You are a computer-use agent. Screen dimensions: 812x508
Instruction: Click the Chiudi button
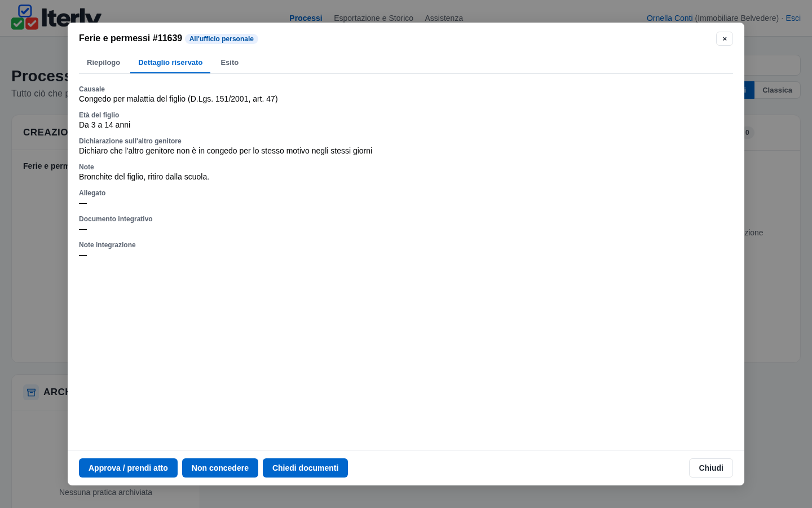(710, 468)
